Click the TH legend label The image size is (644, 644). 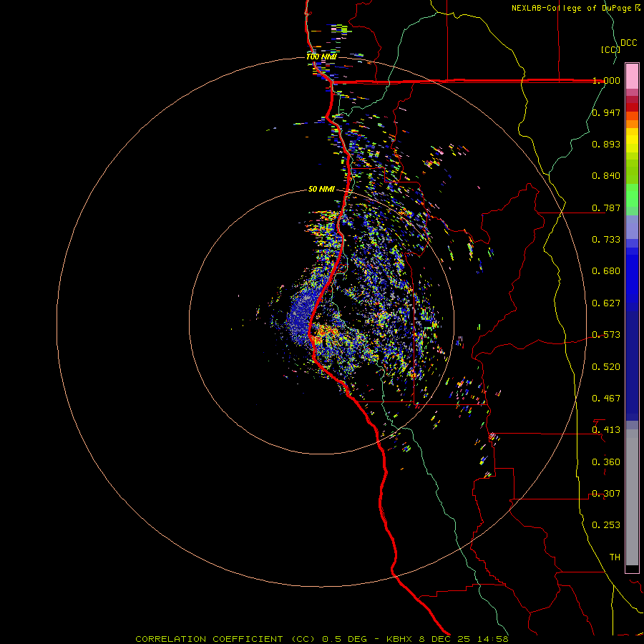[x=614, y=557]
